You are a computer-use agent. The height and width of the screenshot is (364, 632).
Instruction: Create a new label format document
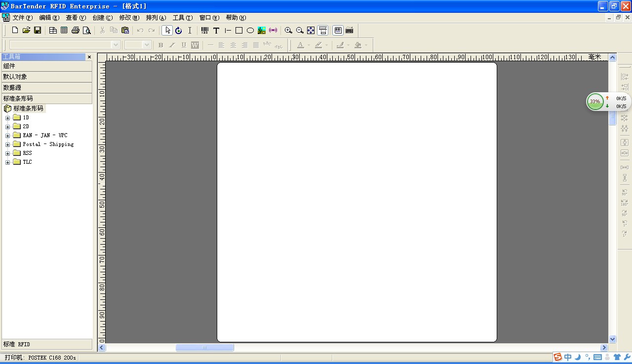tap(15, 30)
